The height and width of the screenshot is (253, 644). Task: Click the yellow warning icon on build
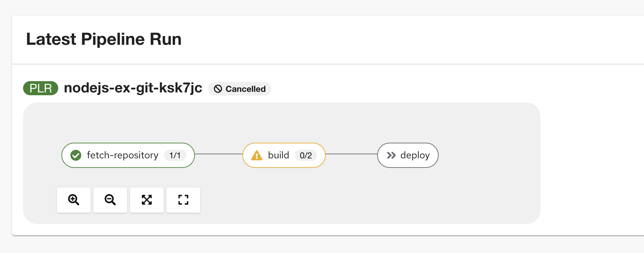(x=256, y=155)
